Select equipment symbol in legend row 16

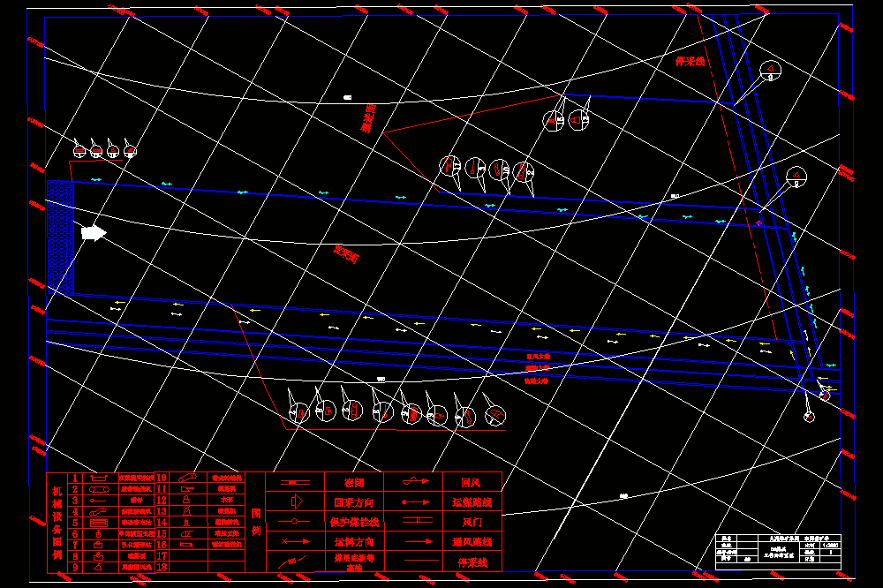pos(186,545)
